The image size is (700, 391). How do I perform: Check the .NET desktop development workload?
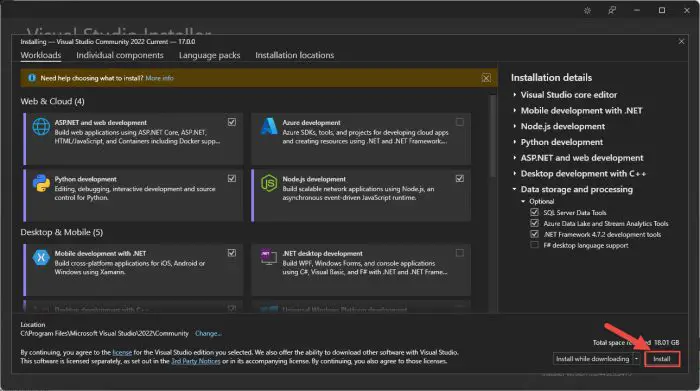[459, 253]
